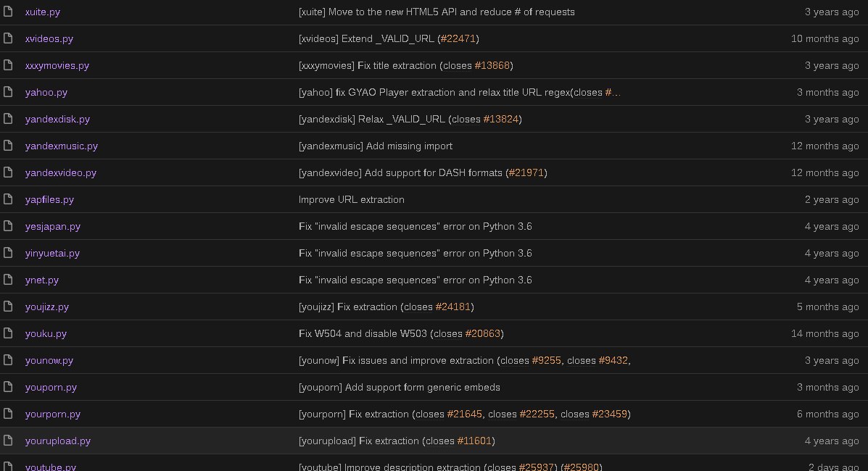This screenshot has height=471, width=868.
Task: Click the file icon next to yapfiles.py
Action: click(8, 199)
